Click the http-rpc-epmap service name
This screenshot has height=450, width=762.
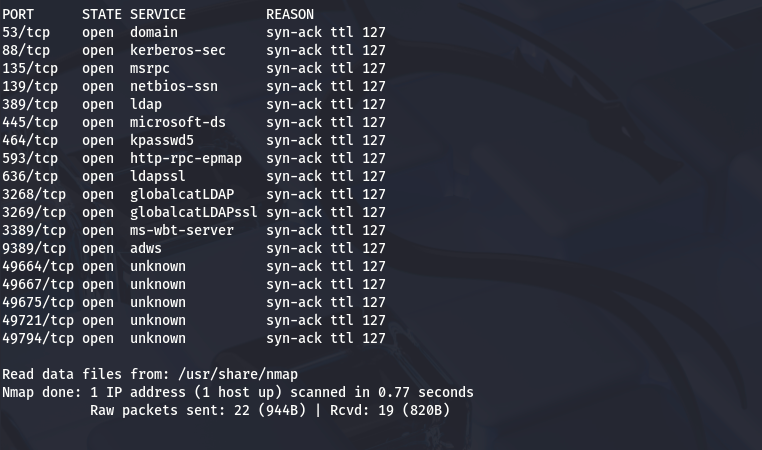[186, 158]
